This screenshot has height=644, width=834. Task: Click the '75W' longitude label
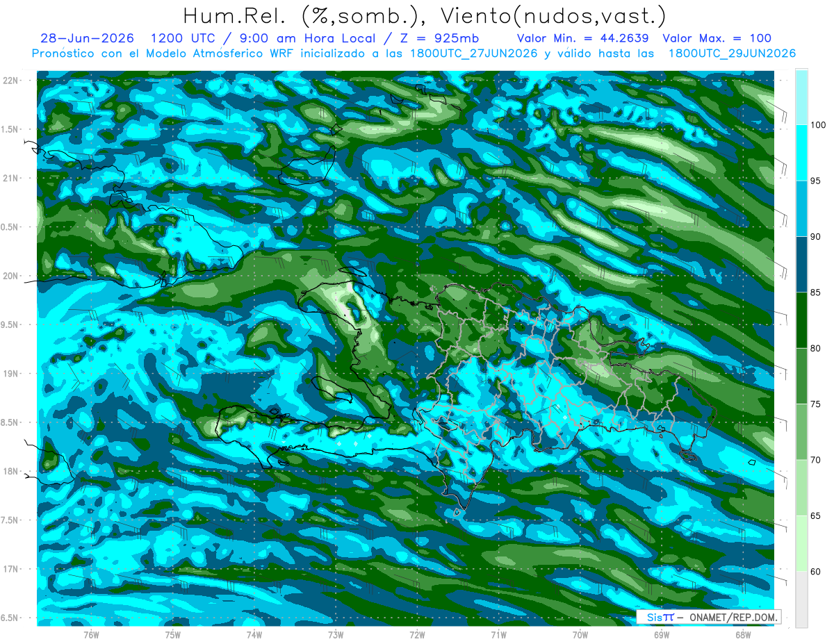coord(173,635)
